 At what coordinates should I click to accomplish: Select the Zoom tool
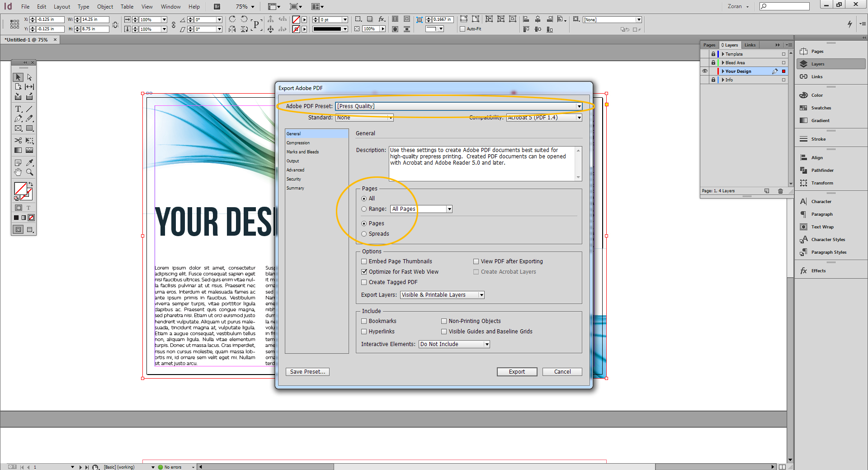point(29,172)
